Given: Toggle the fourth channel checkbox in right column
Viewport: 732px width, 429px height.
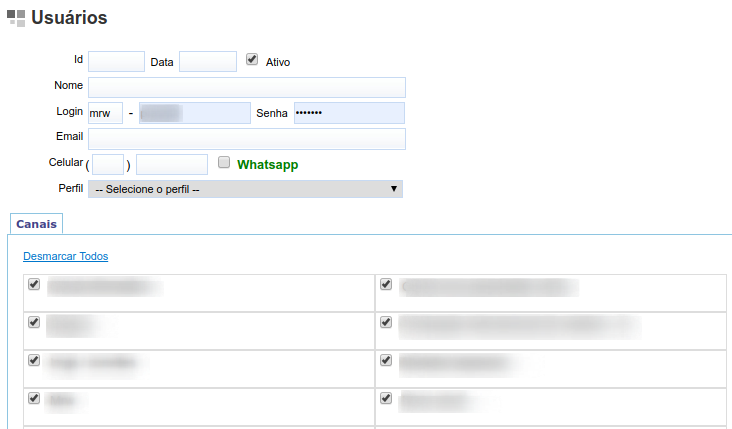Looking at the screenshot, I should coord(386,397).
